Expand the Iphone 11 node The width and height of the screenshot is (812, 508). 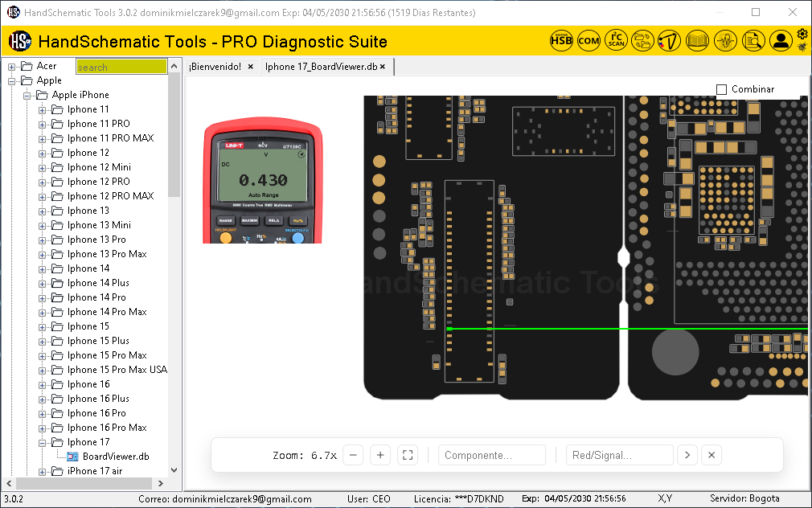coord(43,110)
